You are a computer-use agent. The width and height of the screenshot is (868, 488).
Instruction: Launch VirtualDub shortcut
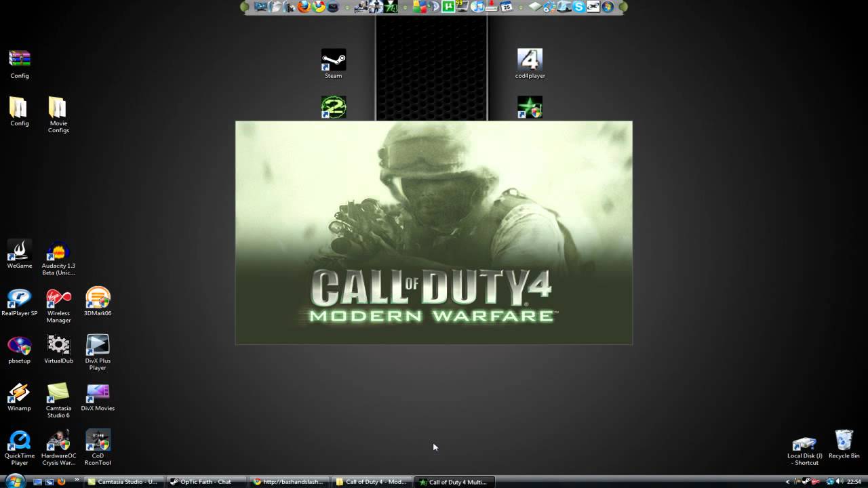(58, 348)
